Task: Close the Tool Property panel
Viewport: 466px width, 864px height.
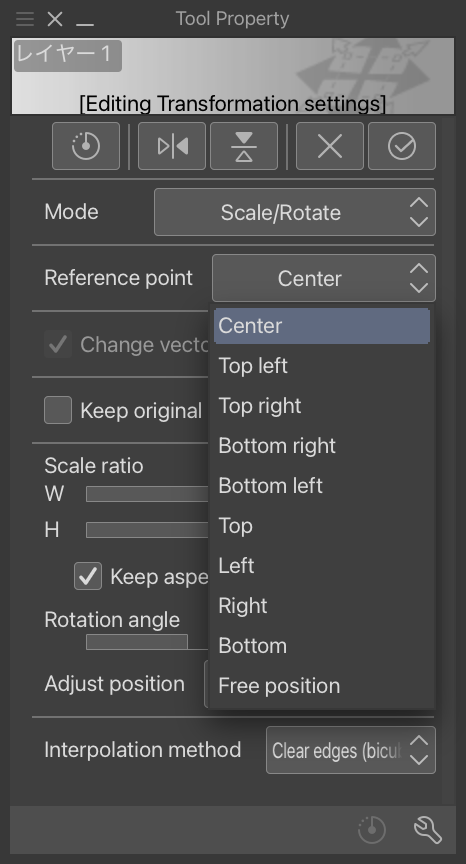Action: click(55, 19)
